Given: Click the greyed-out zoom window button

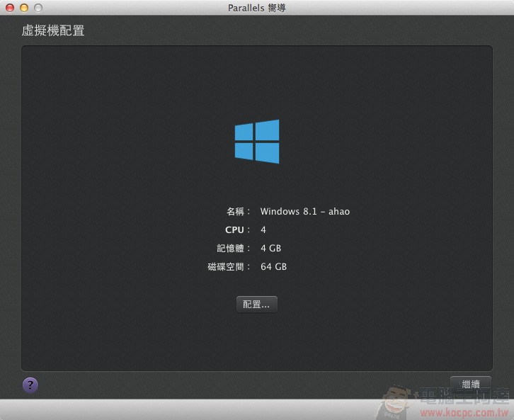Looking at the screenshot, I should 38,8.
